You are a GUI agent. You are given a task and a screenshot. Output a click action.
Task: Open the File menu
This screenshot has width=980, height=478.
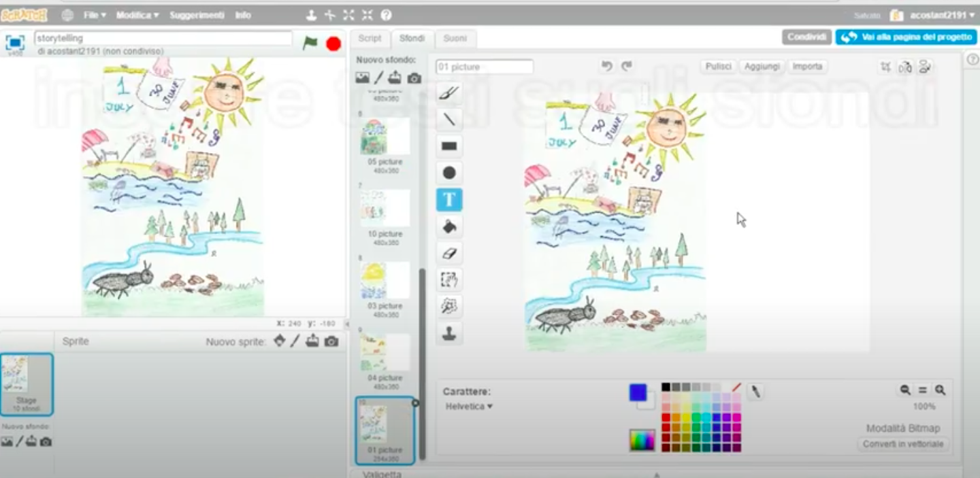click(94, 15)
